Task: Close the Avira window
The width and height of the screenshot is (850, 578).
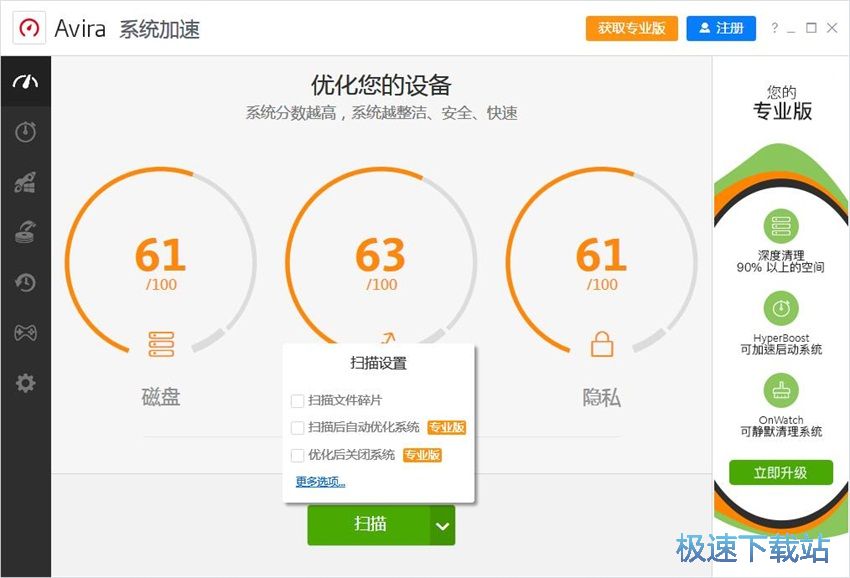Action: [x=832, y=28]
